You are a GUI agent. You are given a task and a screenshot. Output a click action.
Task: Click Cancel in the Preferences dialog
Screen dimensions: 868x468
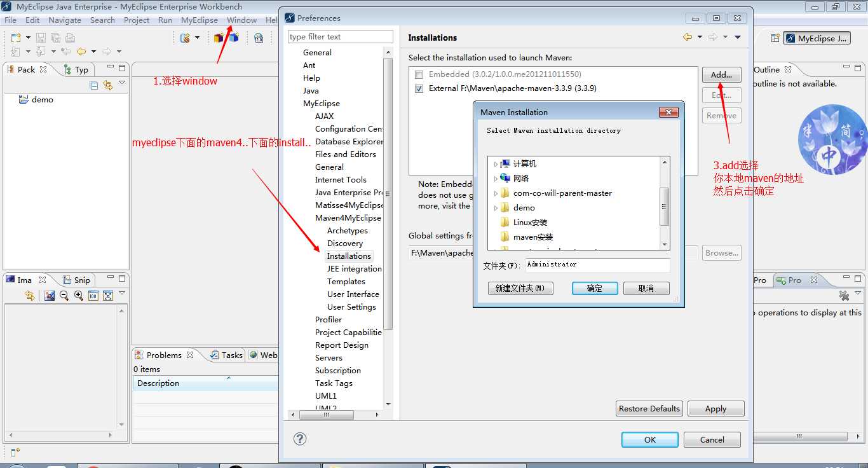pyautogui.click(x=712, y=439)
